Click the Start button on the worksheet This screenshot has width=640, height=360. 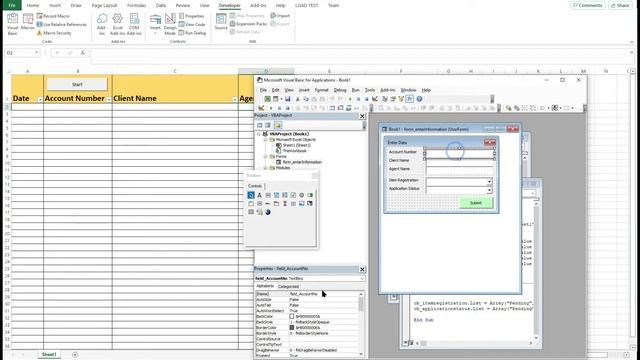click(77, 84)
